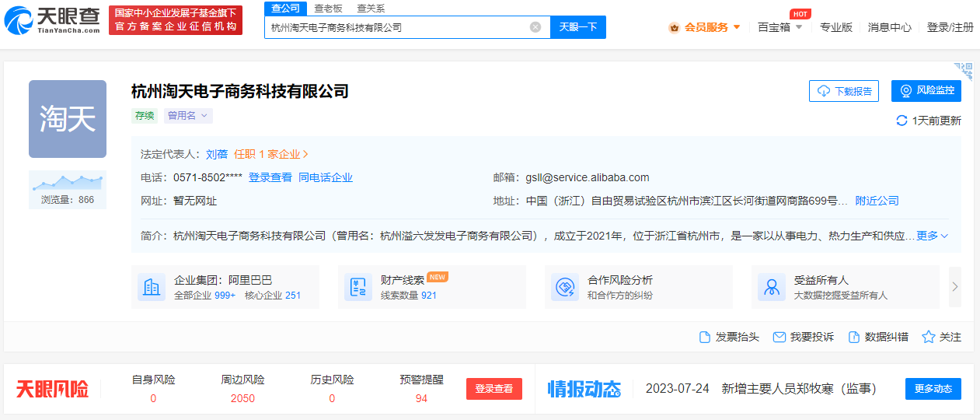This screenshot has width=980, height=420.
Task: Click the 淘天 company logo thumbnail
Action: [68, 119]
